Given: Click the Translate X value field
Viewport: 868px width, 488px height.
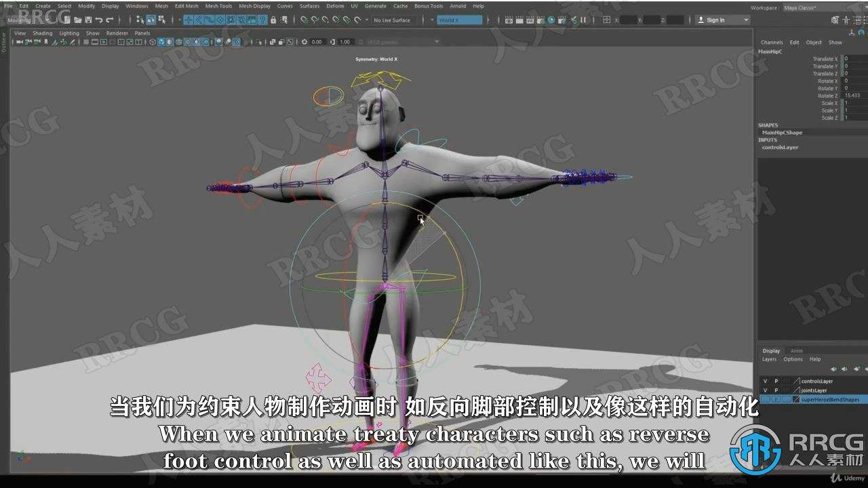Looking at the screenshot, I should tap(854, 59).
